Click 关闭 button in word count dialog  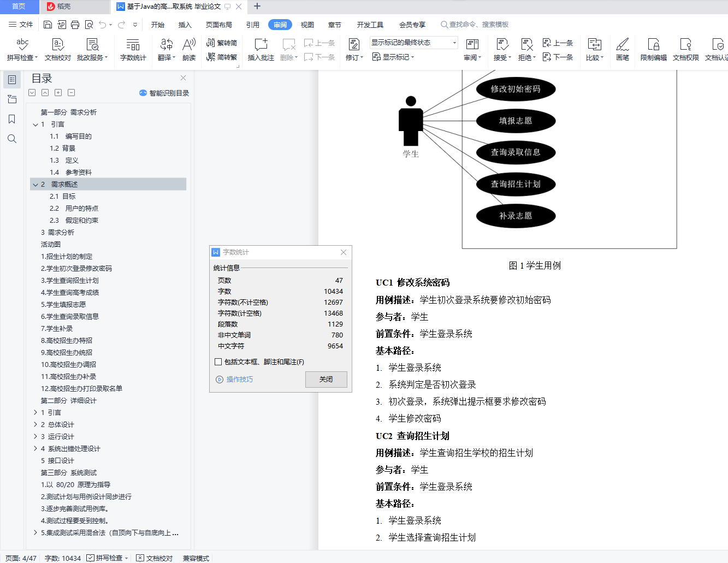326,380
